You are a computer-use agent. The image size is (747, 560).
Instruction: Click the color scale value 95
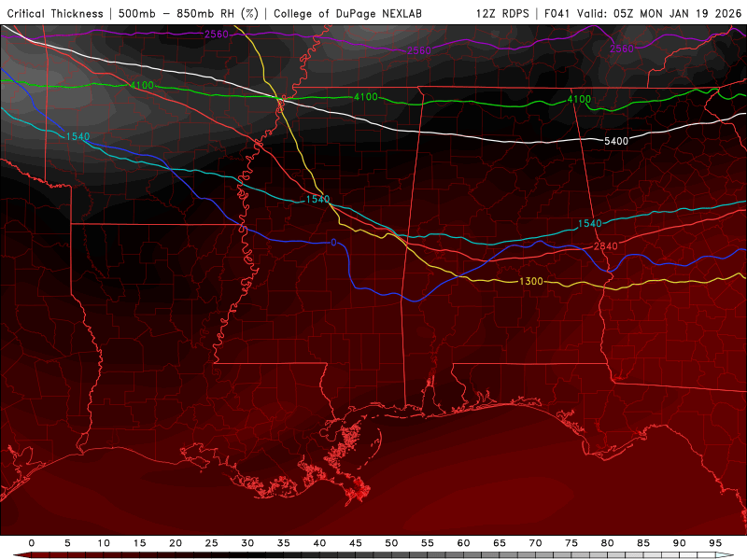[x=715, y=543]
